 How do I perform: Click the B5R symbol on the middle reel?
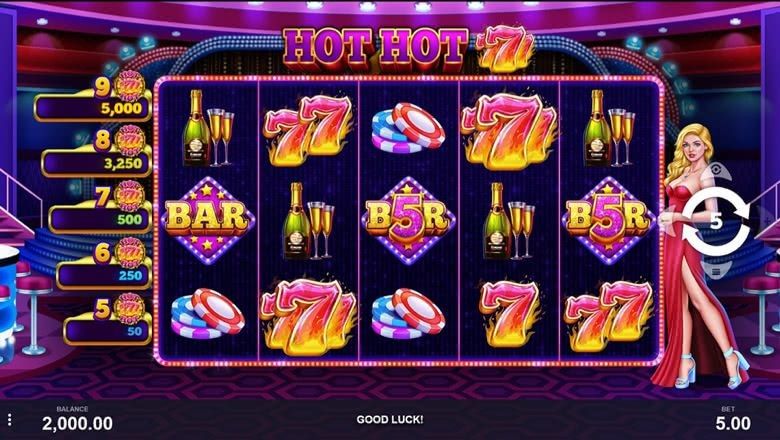tap(408, 221)
